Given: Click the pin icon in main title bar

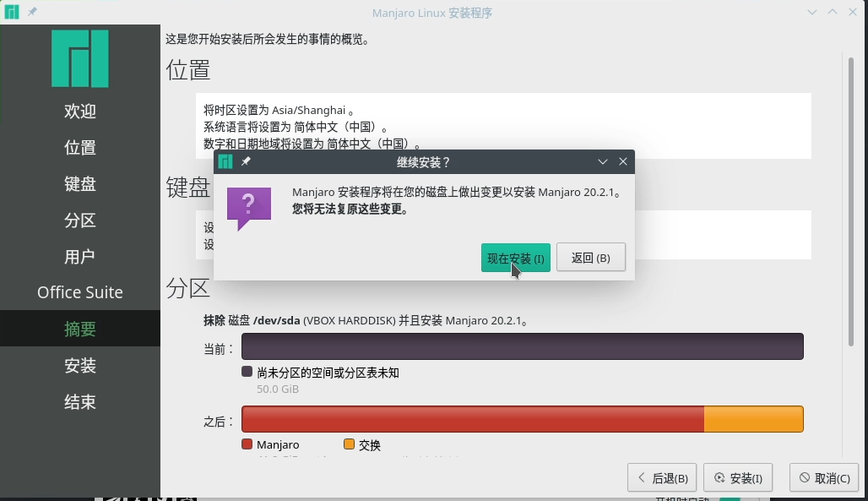Looking at the screenshot, I should point(32,12).
